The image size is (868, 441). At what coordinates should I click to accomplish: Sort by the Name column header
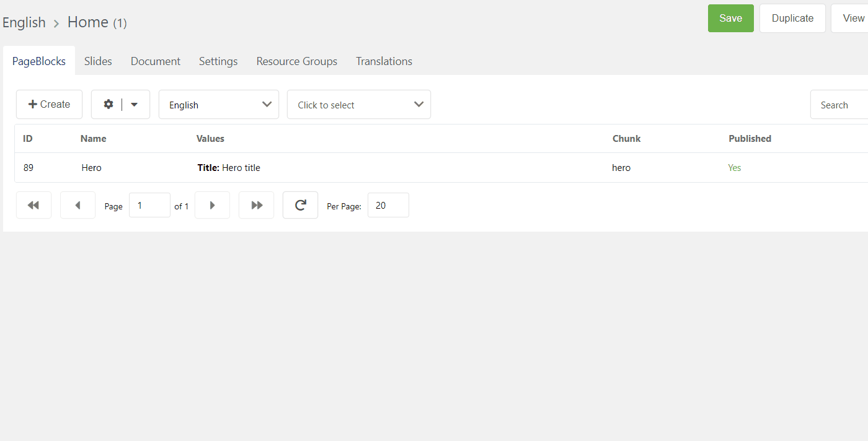pyautogui.click(x=94, y=139)
